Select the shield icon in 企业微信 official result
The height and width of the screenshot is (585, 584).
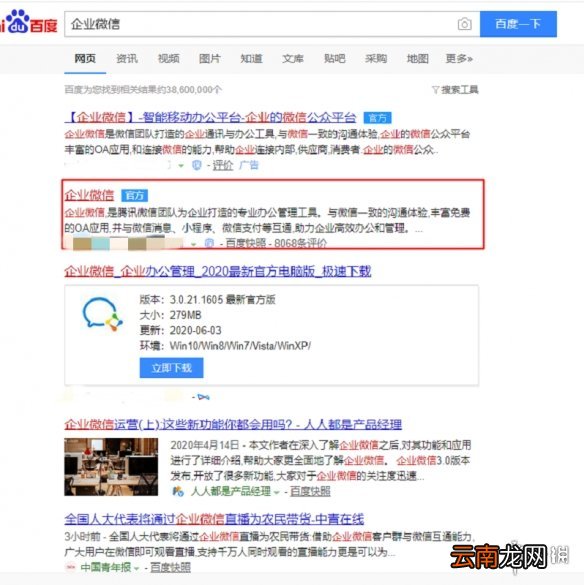[209, 243]
